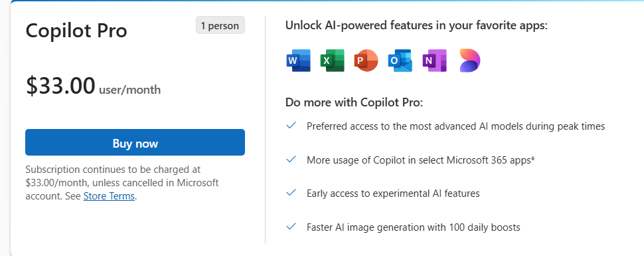Click the 1 person badge
This screenshot has height=256, width=644.
[220, 25]
